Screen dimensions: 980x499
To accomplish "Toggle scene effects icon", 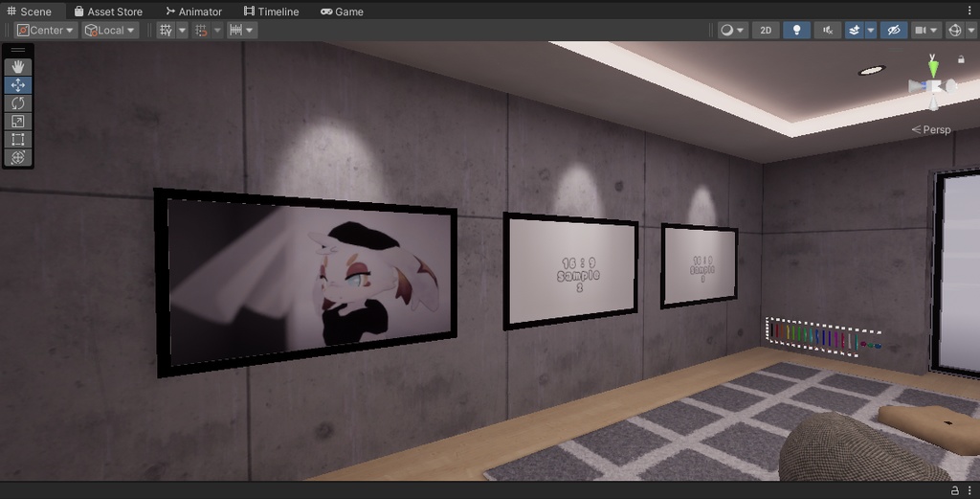I will (x=854, y=30).
